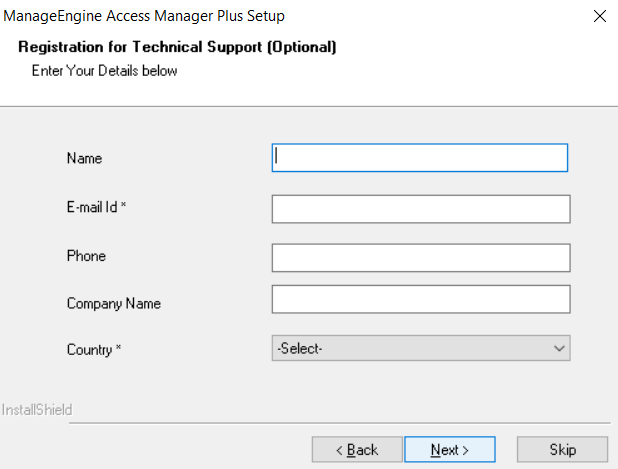The height and width of the screenshot is (469, 618).
Task: Focus the E-mail Id input box
Action: [420, 208]
